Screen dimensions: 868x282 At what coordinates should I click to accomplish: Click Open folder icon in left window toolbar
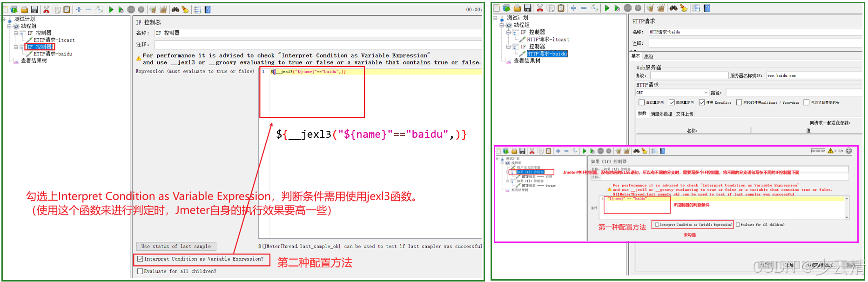(24, 9)
